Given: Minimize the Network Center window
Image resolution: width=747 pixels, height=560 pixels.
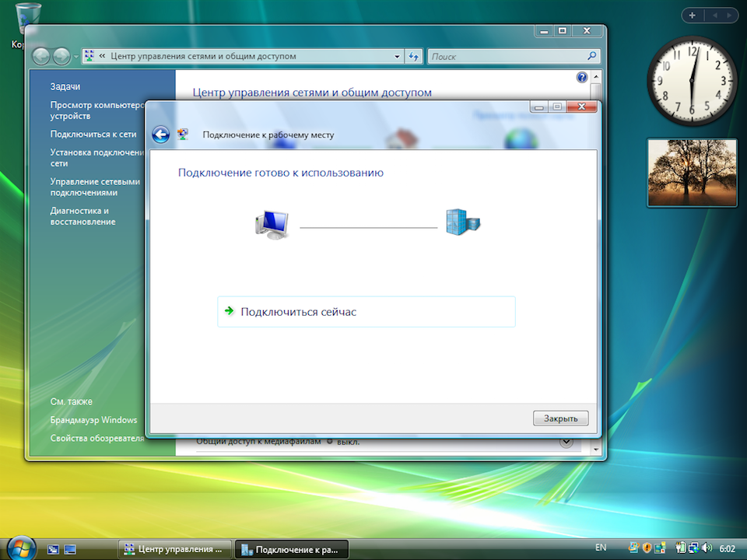Looking at the screenshot, I should coord(544,31).
